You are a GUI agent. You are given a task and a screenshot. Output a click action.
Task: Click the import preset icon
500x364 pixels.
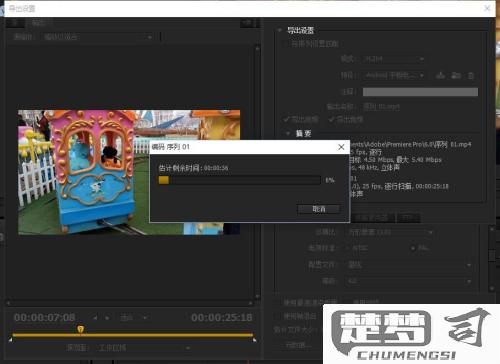pyautogui.click(x=456, y=76)
